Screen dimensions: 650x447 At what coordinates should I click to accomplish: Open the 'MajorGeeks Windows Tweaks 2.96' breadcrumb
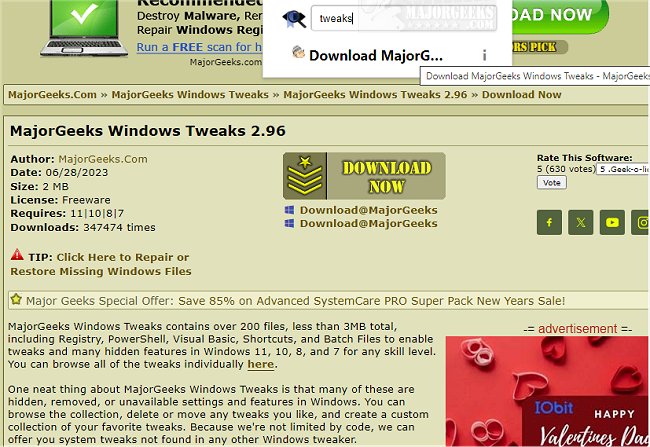[375, 95]
